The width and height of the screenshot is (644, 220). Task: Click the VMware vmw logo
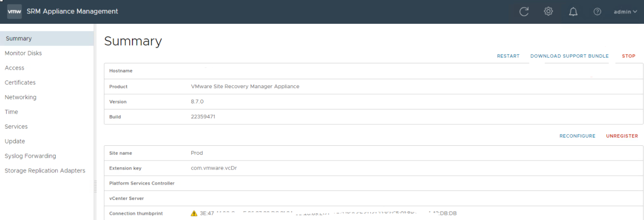click(14, 11)
